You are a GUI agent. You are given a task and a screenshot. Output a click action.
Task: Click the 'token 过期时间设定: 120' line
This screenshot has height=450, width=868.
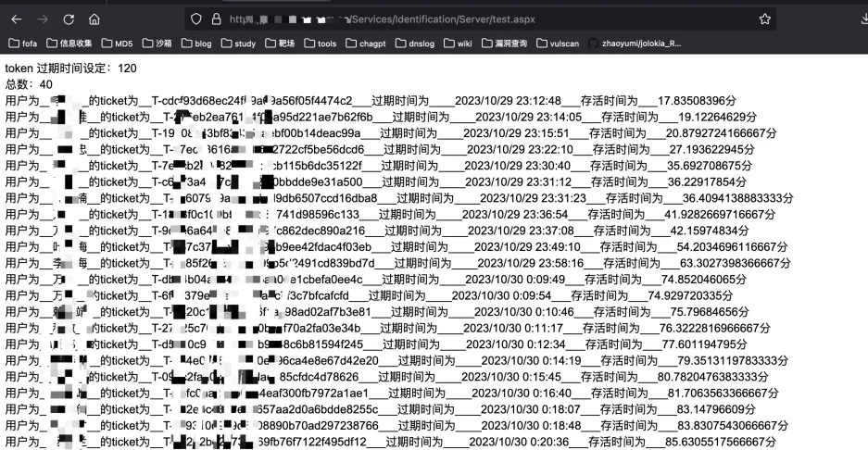point(70,69)
